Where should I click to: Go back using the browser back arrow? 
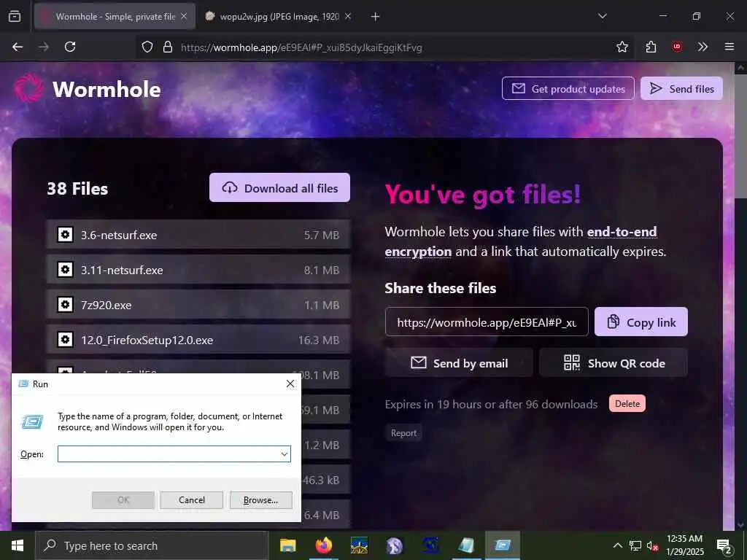tap(18, 47)
